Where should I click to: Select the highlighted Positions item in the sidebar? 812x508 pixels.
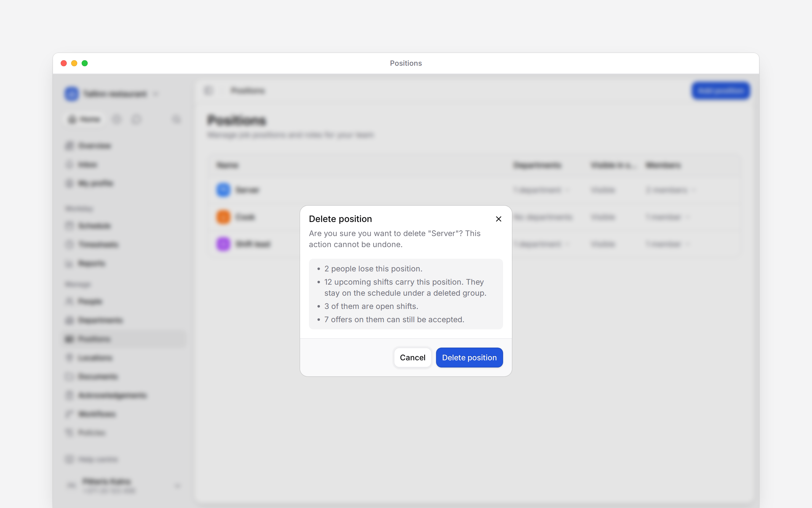click(124, 339)
